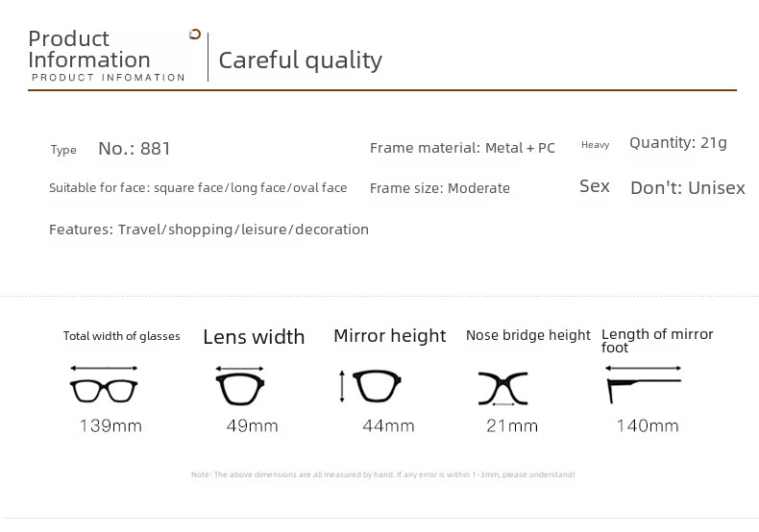Click the 44mm mirror height value
The width and height of the screenshot is (759, 532).
pos(386,425)
